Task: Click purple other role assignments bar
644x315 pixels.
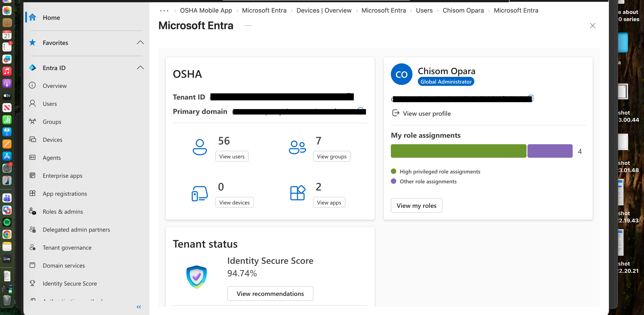Action: 550,151
